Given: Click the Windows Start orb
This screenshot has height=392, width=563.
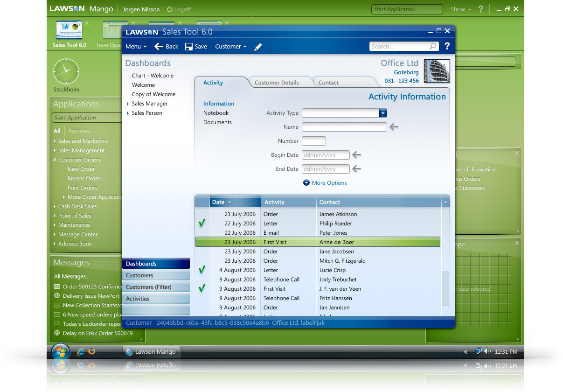Looking at the screenshot, I should coord(61,352).
